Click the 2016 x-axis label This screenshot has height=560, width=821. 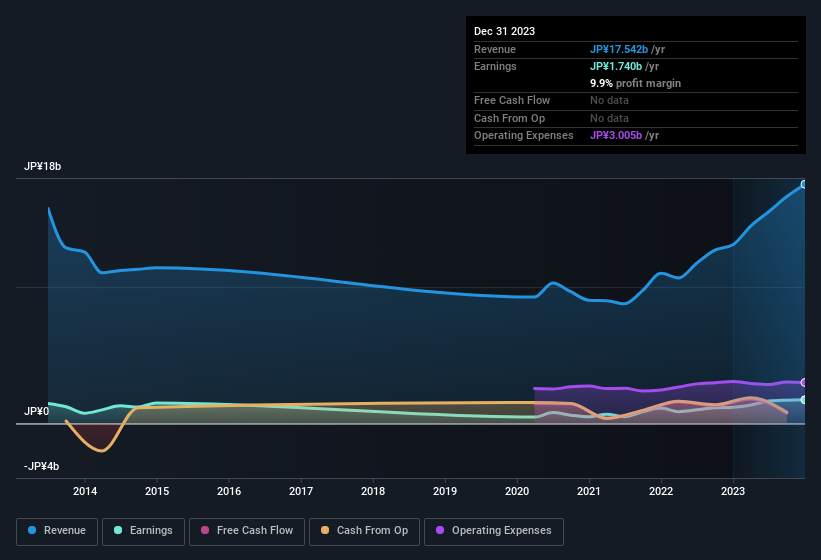click(x=229, y=491)
